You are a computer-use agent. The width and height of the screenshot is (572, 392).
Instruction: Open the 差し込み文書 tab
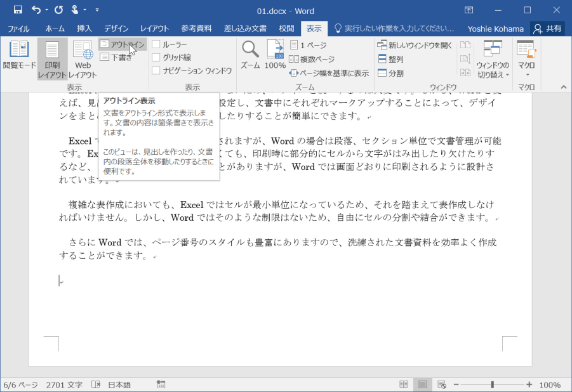245,29
